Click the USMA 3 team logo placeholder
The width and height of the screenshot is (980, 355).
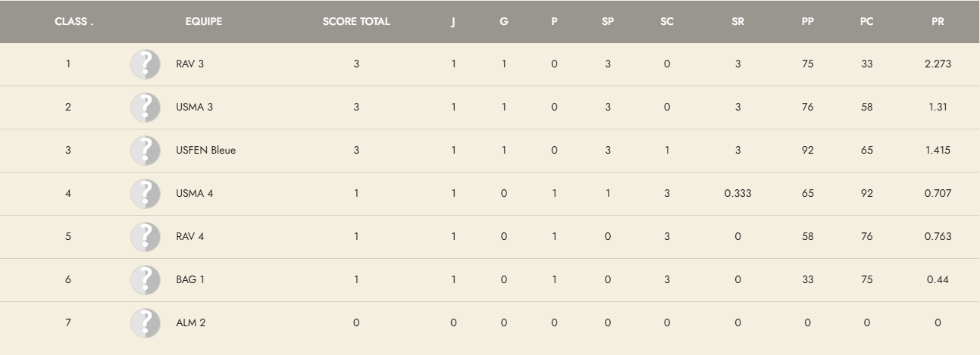coord(146,107)
